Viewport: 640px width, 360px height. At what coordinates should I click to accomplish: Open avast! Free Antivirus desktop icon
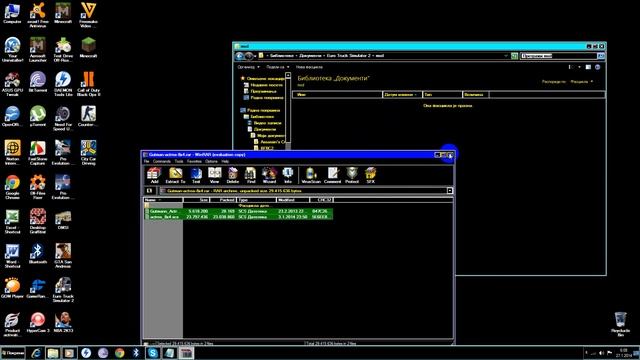[38, 15]
